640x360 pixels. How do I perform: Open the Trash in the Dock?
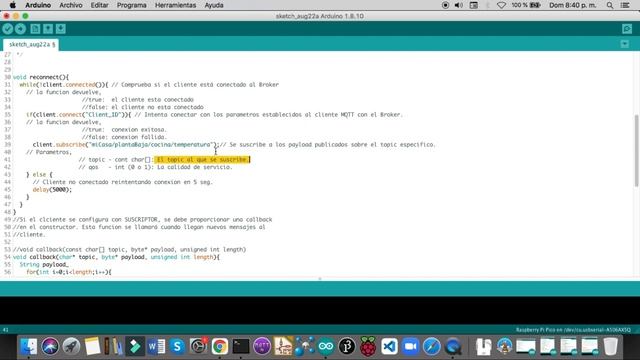[611, 347]
